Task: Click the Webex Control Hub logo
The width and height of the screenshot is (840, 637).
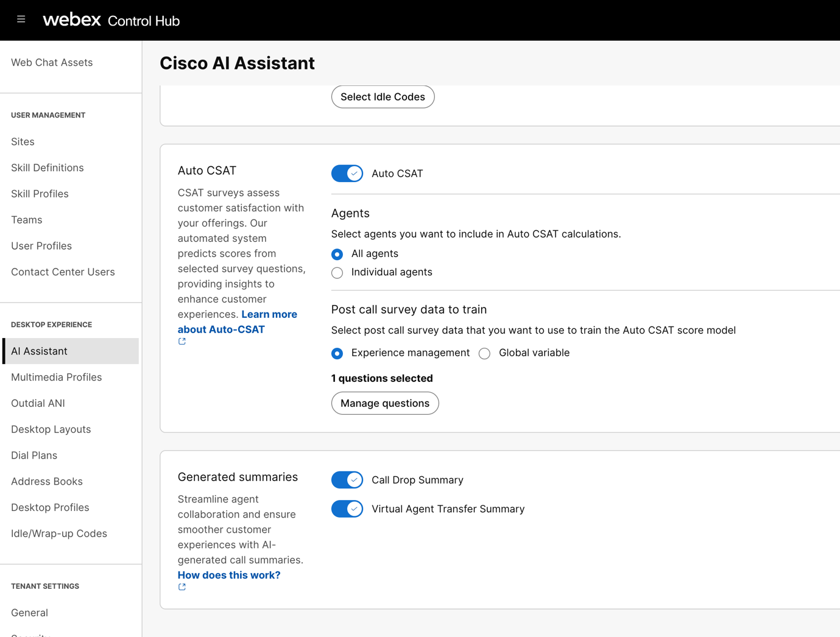Action: (x=111, y=20)
